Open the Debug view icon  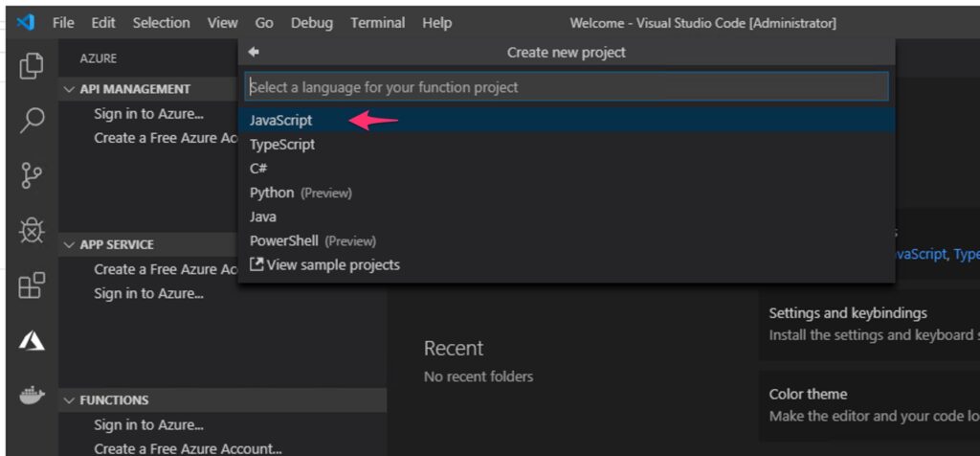32,230
